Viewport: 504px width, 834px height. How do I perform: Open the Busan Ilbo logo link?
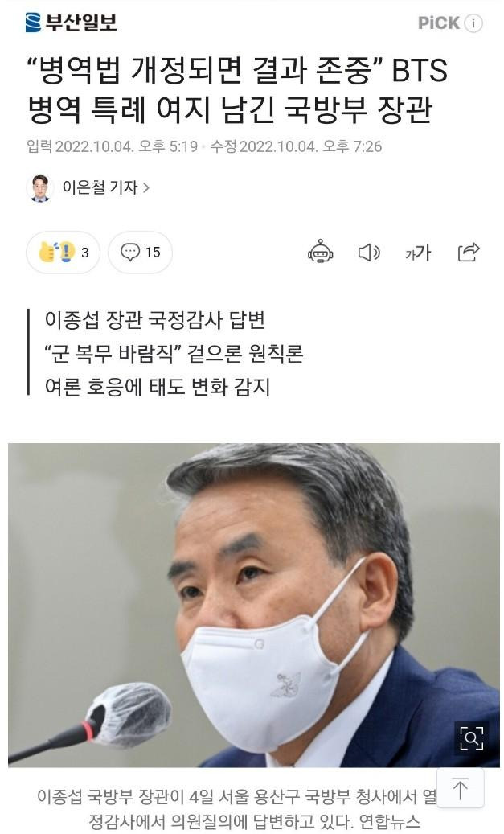pyautogui.click(x=71, y=23)
